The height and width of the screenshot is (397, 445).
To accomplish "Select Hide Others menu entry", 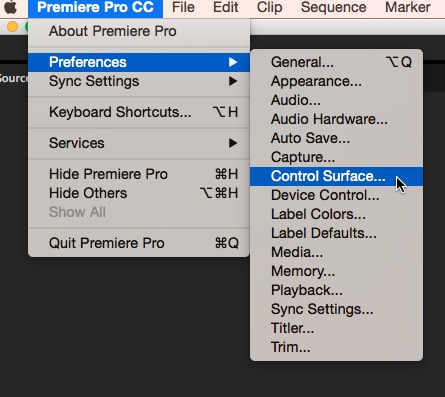I will pyautogui.click(x=139, y=193).
